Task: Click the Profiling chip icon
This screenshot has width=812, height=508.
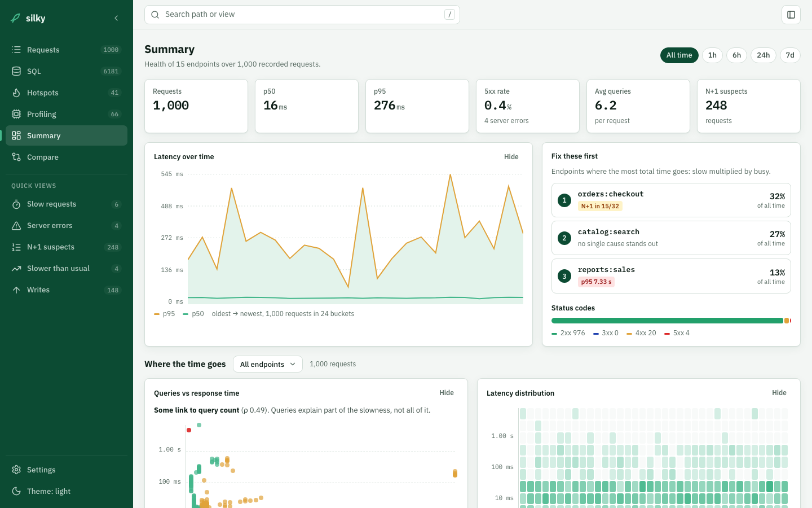Action: click(16, 114)
